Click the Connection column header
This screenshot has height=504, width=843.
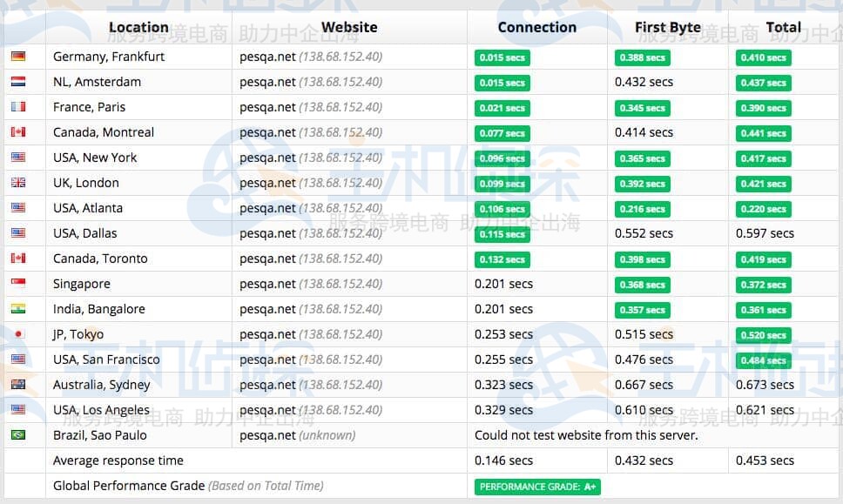tap(536, 27)
